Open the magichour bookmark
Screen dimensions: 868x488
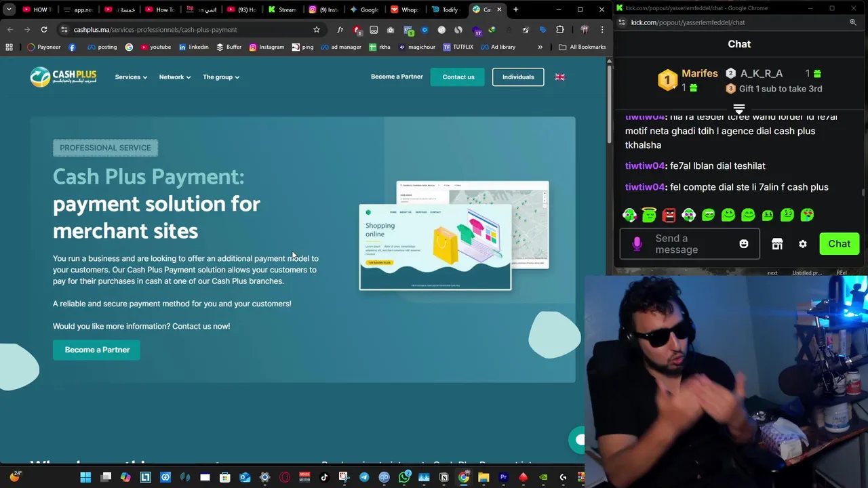[x=418, y=47]
